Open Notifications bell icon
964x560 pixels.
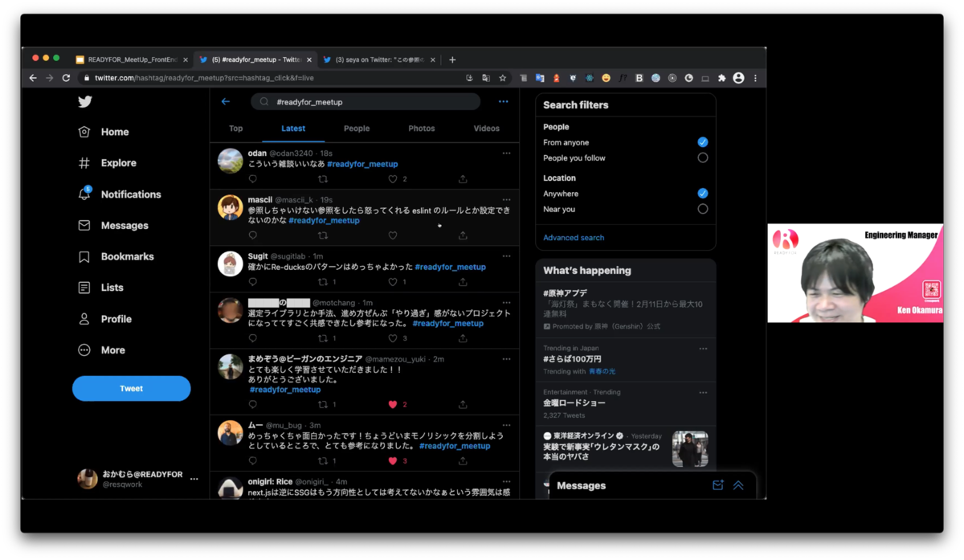coord(84,194)
